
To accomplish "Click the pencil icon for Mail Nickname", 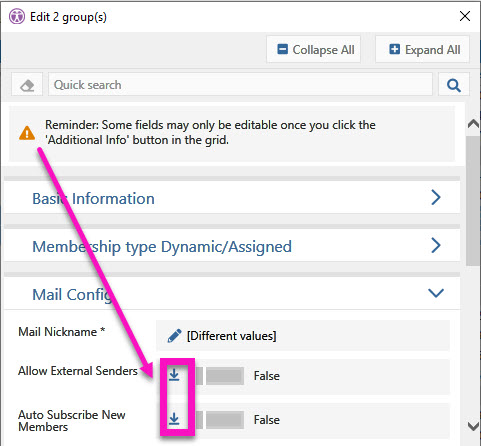I will [x=174, y=336].
